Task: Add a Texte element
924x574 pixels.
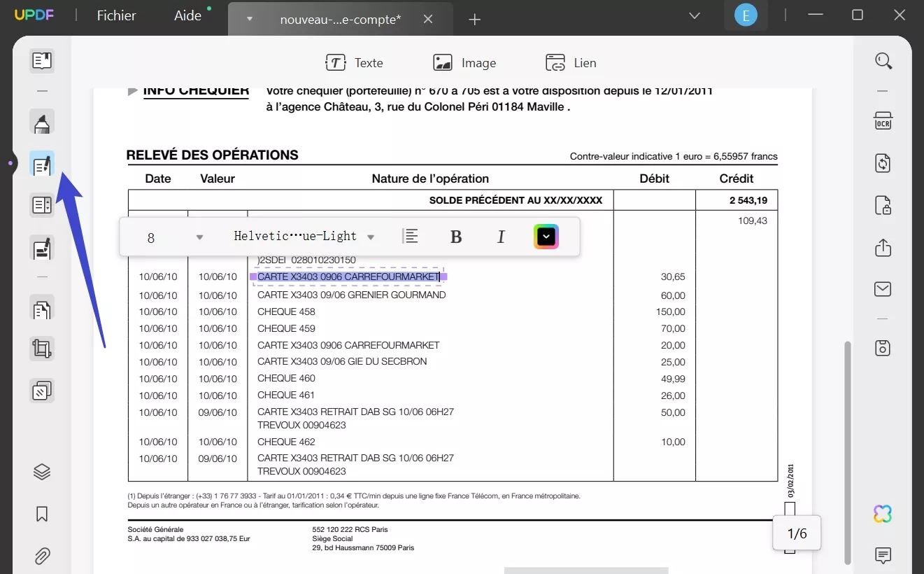Action: pos(355,63)
